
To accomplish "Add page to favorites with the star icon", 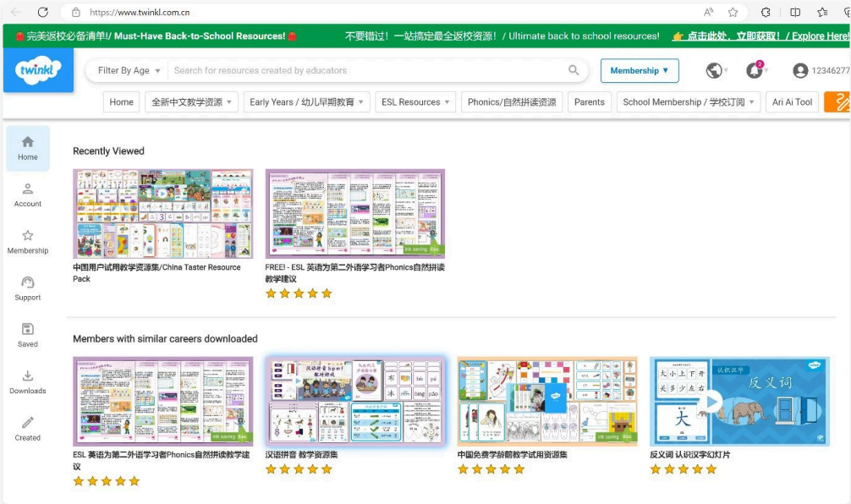I will 733,12.
